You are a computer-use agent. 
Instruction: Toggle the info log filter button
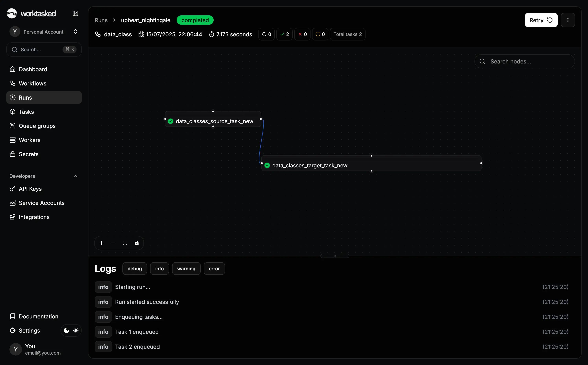coord(159,268)
